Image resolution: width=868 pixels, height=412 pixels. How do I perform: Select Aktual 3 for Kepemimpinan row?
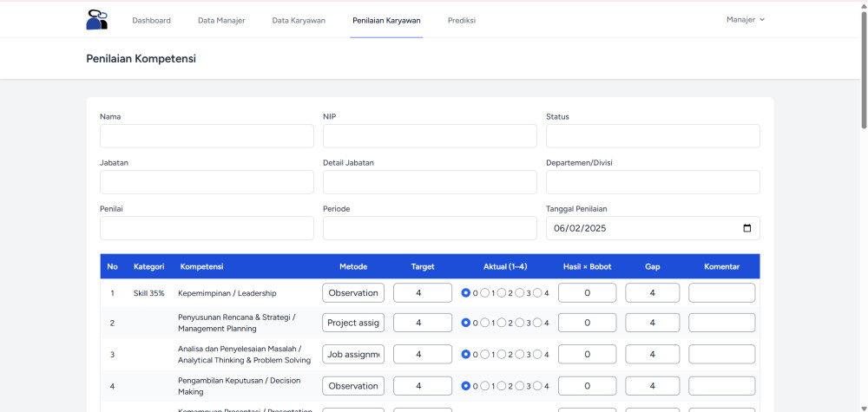coord(519,293)
